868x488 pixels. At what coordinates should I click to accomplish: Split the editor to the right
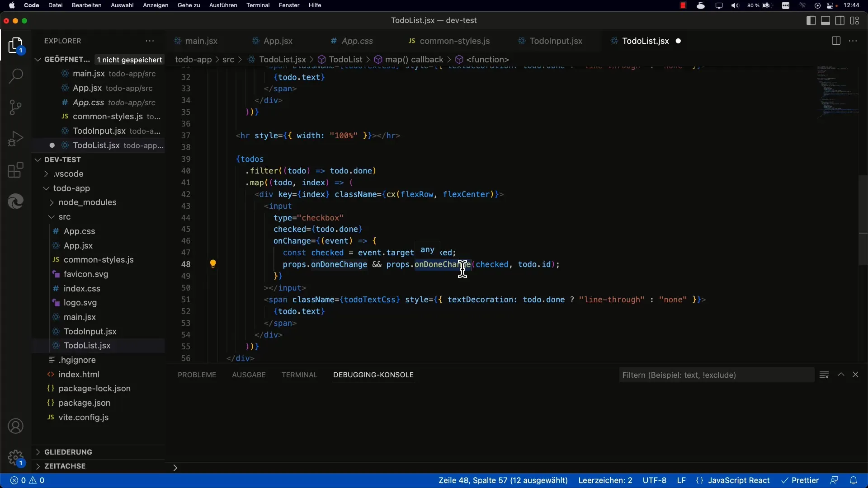coord(836,41)
